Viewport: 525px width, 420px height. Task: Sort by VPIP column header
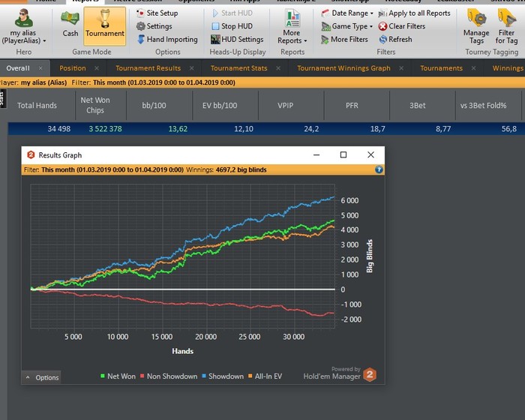[291, 105]
